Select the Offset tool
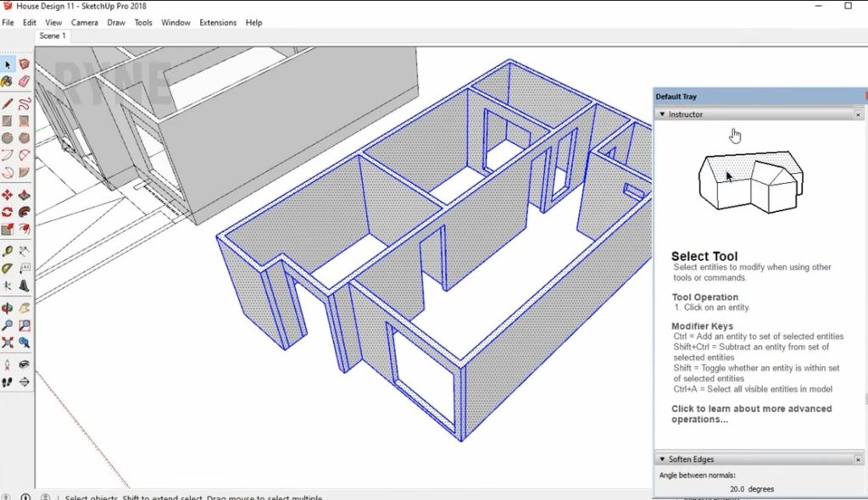Image resolution: width=868 pixels, height=500 pixels. pos(24,229)
